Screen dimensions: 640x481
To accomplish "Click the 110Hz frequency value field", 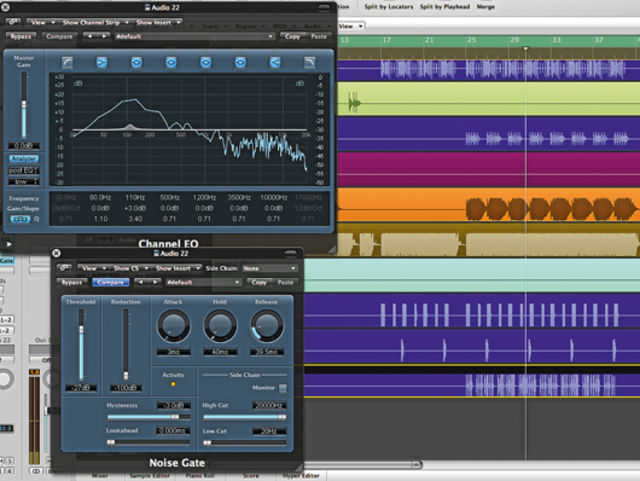I will (135, 198).
